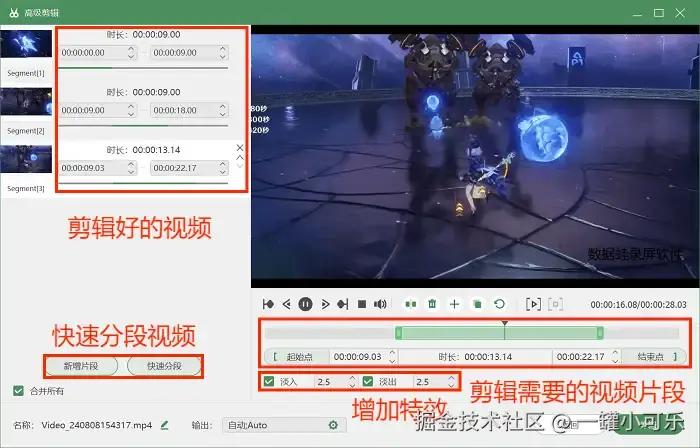
Task: Toggle the 合并所有 merge all checkbox
Action: pos(18,391)
